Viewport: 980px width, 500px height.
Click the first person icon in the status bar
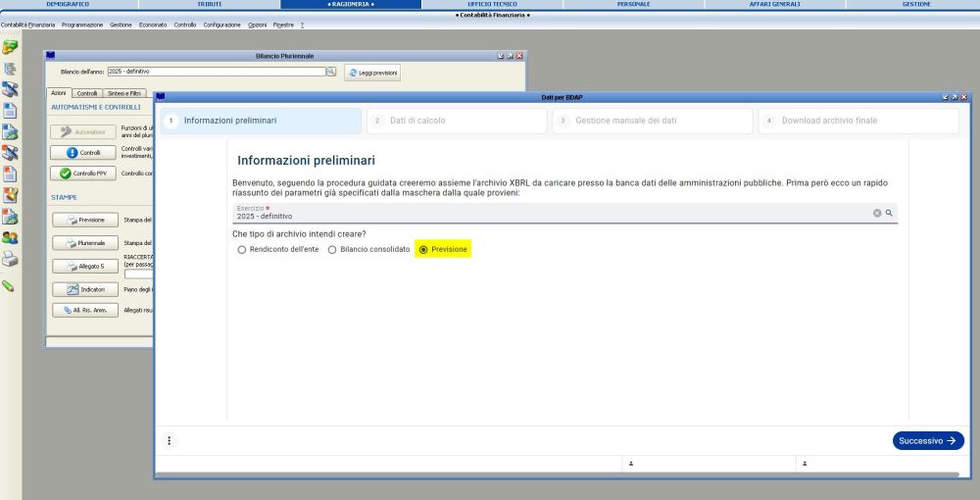tap(630, 464)
